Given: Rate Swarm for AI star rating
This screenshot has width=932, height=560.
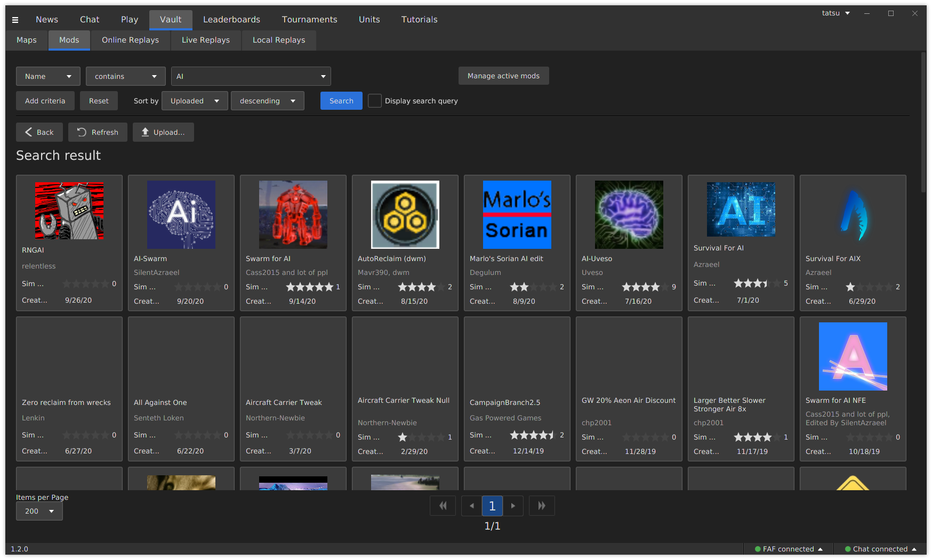Looking at the screenshot, I should click(310, 287).
